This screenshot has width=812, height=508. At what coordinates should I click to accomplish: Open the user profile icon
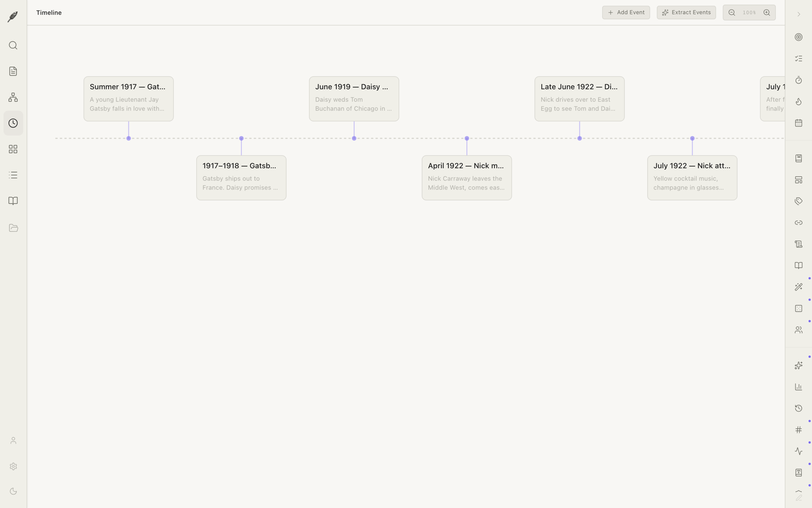[x=13, y=441]
